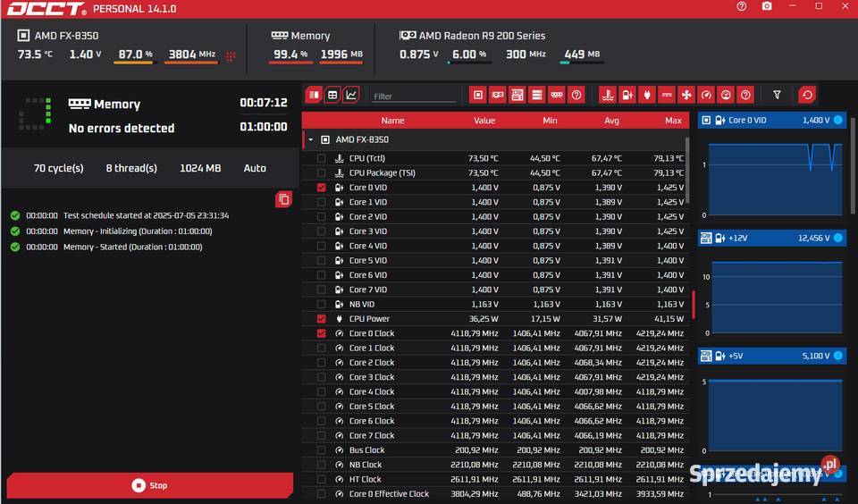Sort the table by Min column
This screenshot has width=858, height=504.
click(x=550, y=121)
